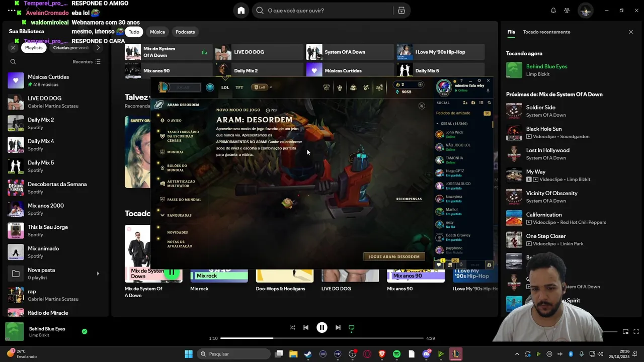Toggle the League voice microphone icon
Viewport: 644px width, 362px height.
pyautogui.click(x=461, y=264)
